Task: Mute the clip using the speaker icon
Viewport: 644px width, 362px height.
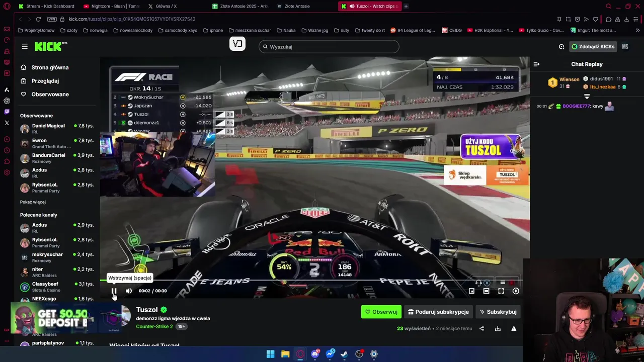Action: 129,291
